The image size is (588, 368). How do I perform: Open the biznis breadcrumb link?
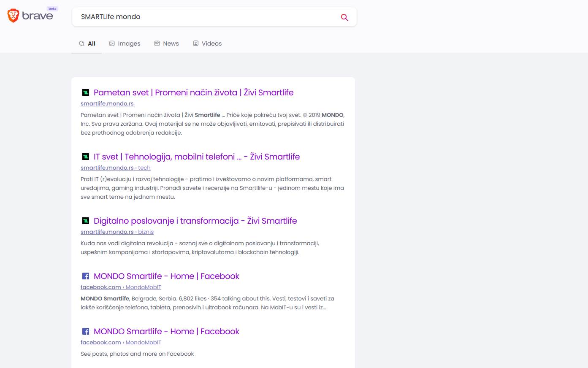point(146,232)
